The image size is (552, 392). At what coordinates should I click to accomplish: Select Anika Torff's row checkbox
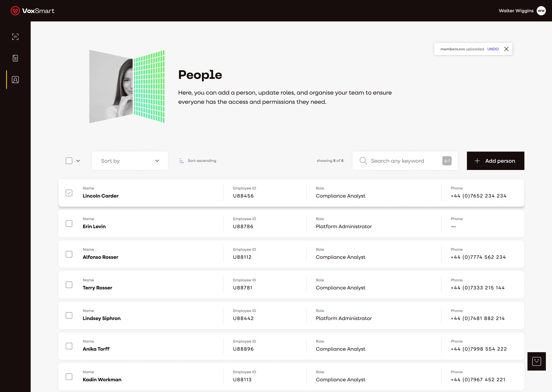tap(69, 346)
